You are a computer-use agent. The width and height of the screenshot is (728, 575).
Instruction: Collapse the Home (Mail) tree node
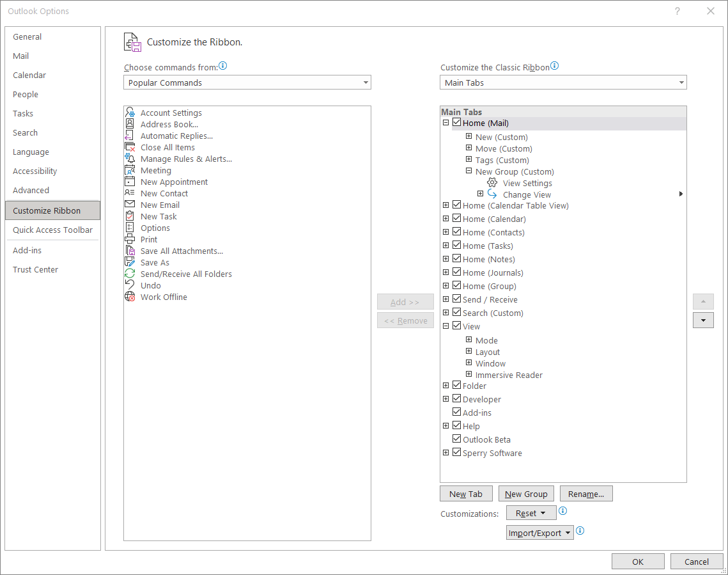[x=445, y=123]
